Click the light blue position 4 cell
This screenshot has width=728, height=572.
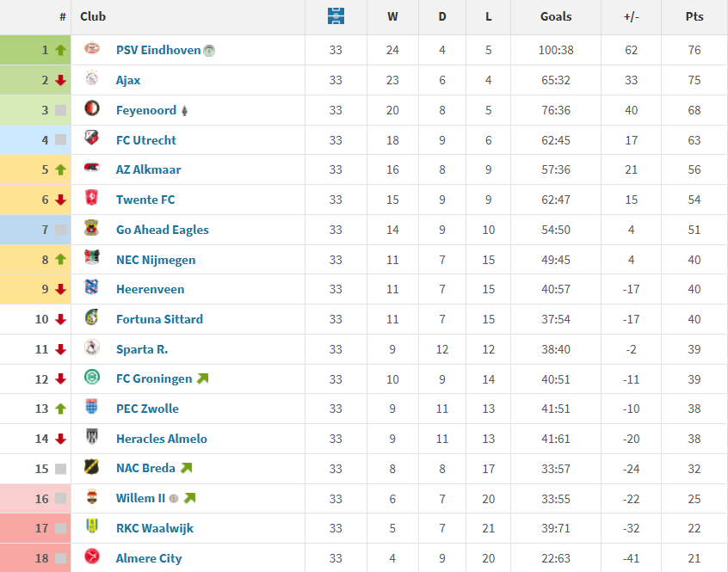point(35,140)
